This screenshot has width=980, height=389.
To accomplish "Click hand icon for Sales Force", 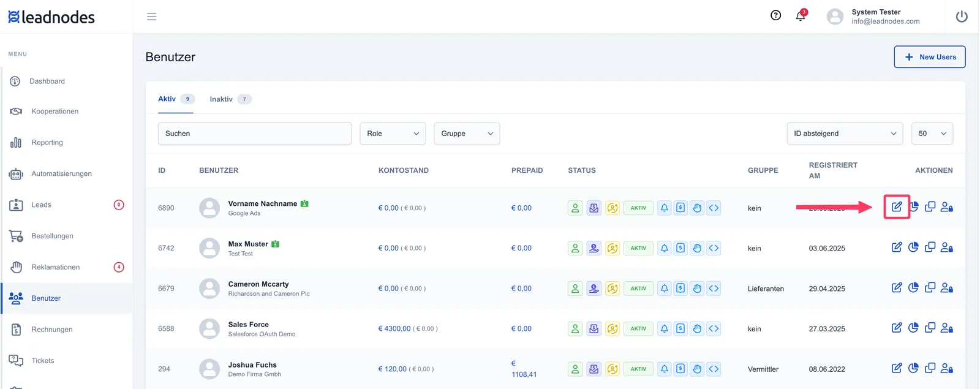I will click(697, 329).
